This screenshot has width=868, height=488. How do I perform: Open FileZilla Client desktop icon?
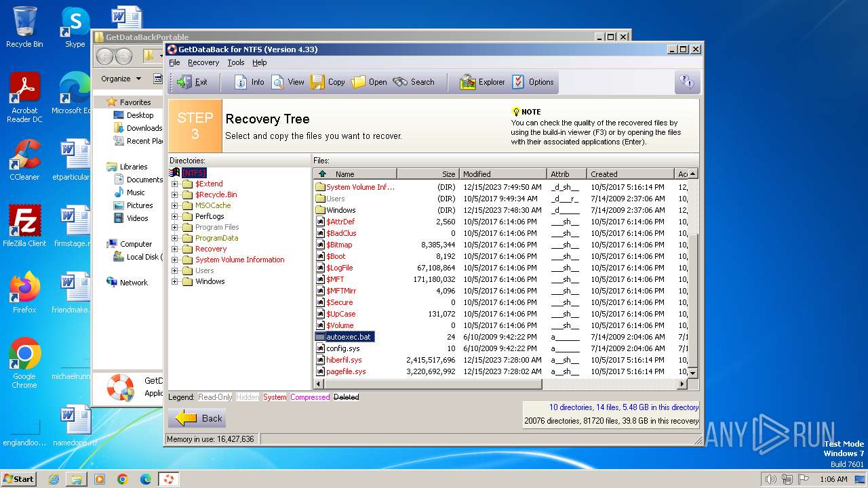[24, 226]
